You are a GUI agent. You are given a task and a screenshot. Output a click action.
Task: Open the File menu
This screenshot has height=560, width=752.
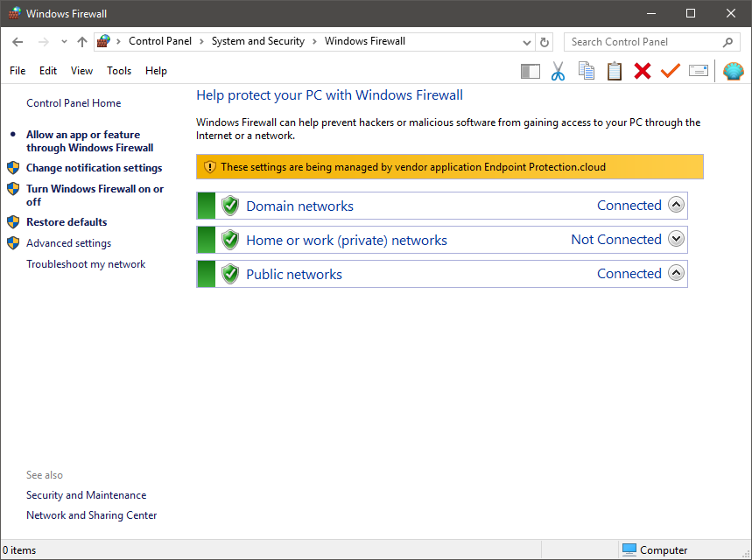pyautogui.click(x=18, y=71)
